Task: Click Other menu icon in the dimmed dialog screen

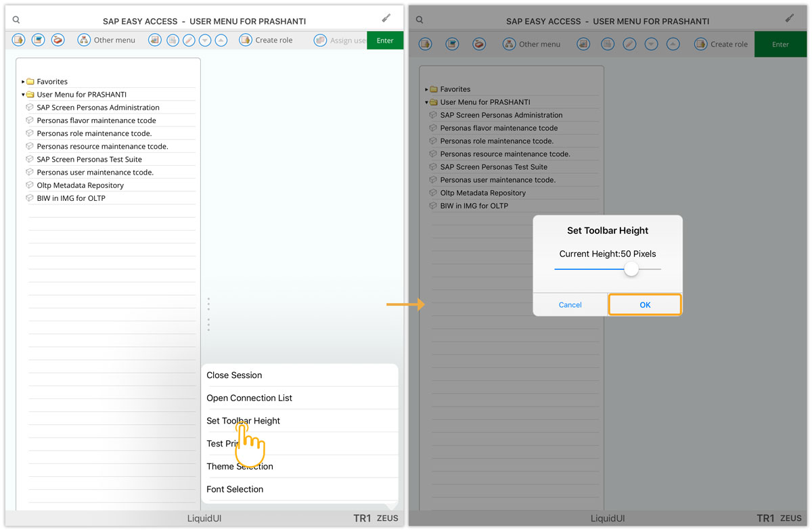Action: pos(510,45)
